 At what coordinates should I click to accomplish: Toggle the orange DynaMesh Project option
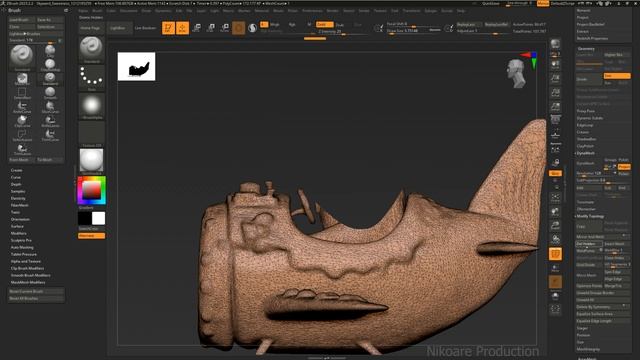624,167
